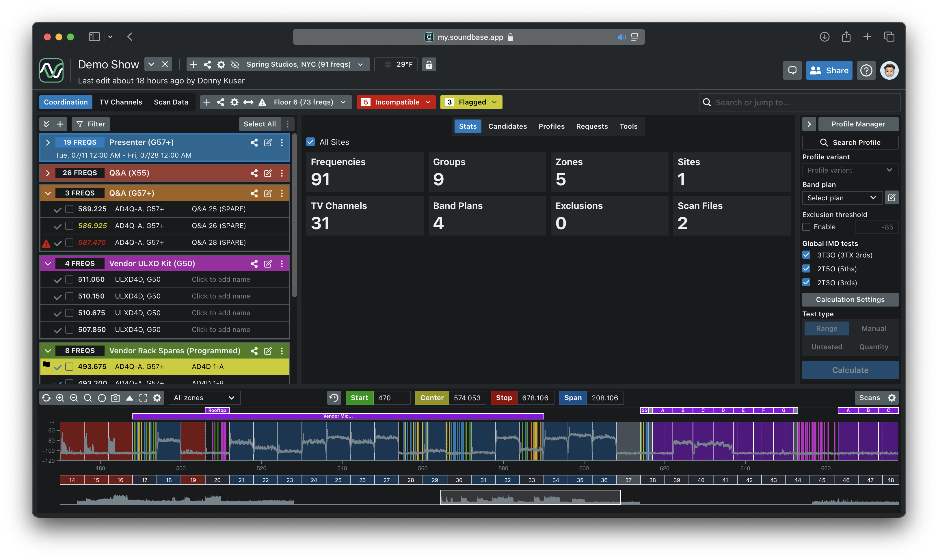
Task: Click the spectrum overview minimap selection
Action: [x=530, y=497]
